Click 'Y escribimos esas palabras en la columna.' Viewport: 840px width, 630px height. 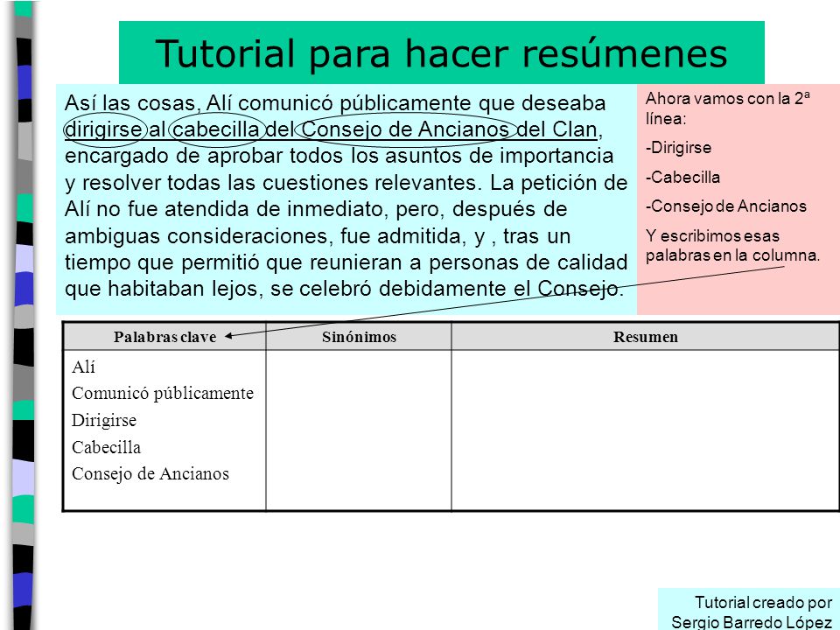(x=732, y=245)
